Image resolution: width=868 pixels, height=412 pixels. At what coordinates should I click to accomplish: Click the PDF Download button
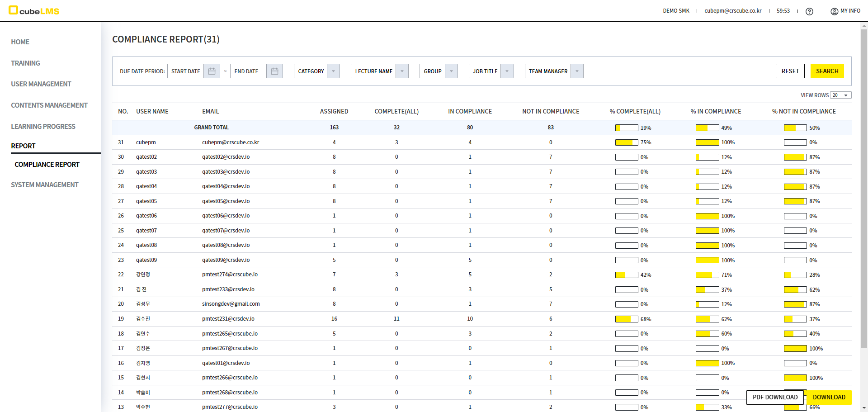pyautogui.click(x=775, y=397)
